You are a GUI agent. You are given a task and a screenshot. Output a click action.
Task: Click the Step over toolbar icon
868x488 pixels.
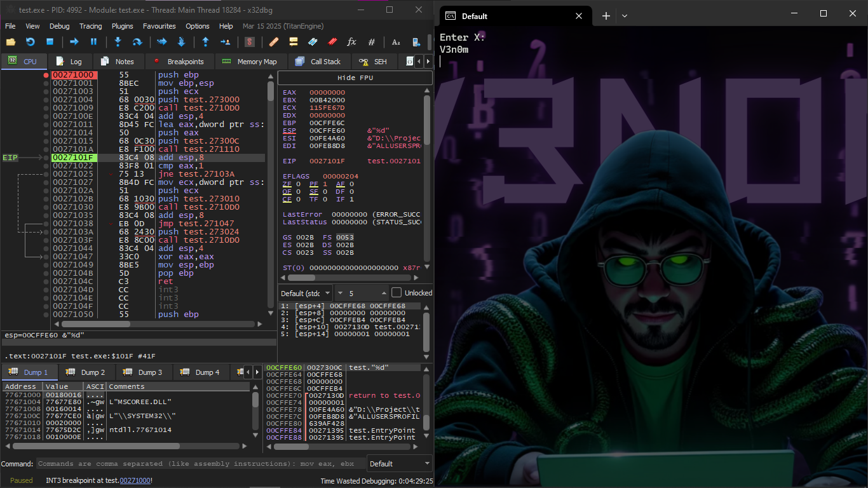pos(137,42)
